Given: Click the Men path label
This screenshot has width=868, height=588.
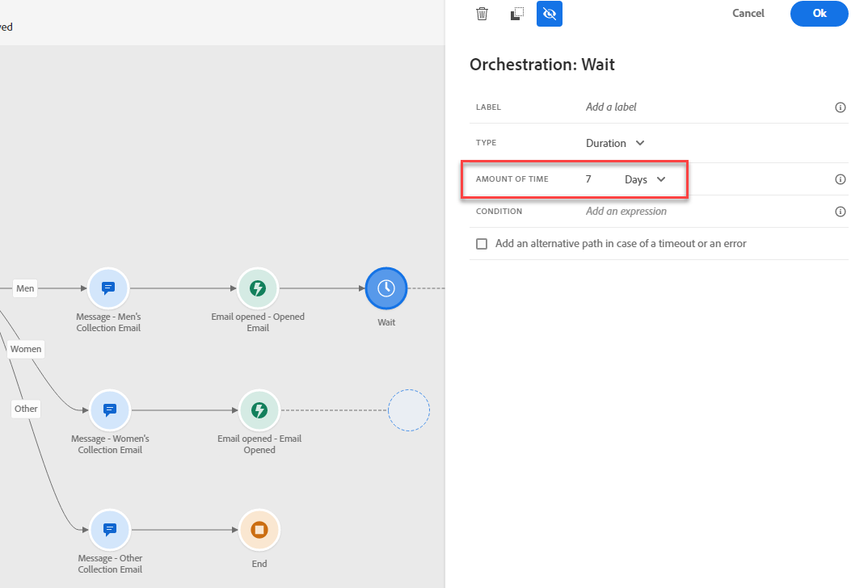Looking at the screenshot, I should point(25,288).
